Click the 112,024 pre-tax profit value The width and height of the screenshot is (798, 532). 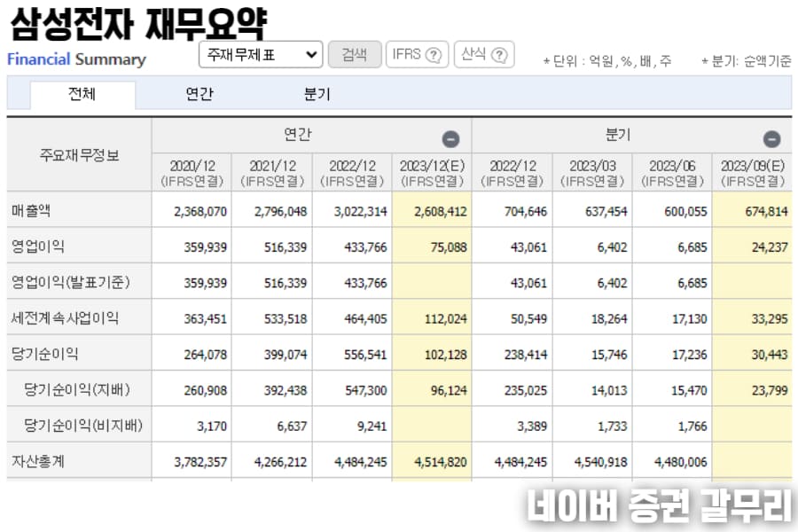[x=446, y=319]
